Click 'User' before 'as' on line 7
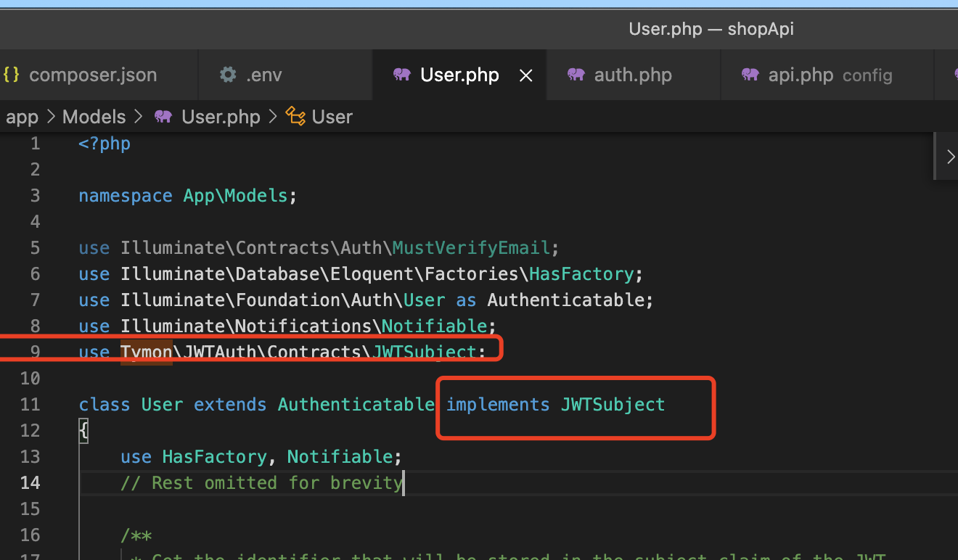 coord(424,300)
